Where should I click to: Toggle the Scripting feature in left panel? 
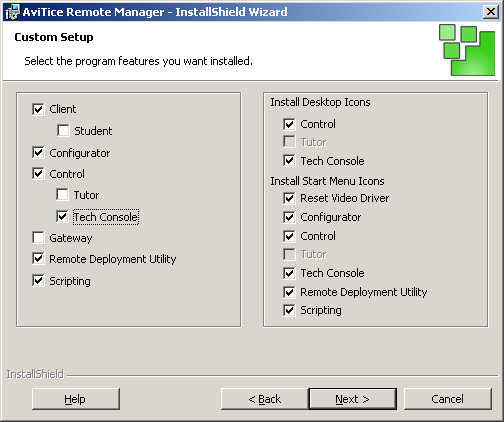[38, 281]
